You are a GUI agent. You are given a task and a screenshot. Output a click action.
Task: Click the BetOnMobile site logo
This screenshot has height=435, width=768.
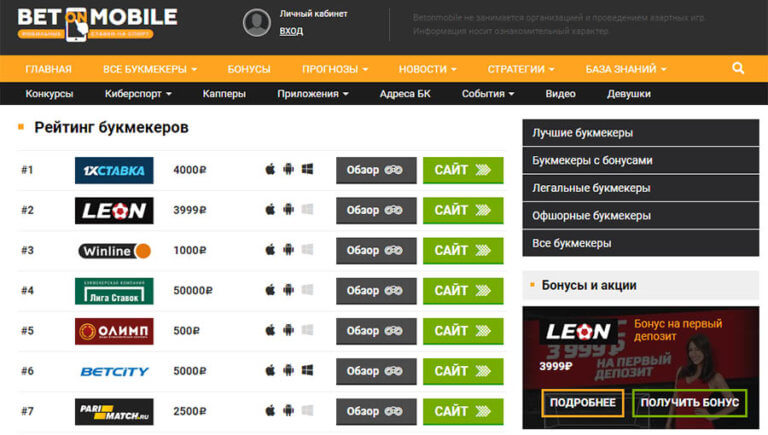point(97,23)
